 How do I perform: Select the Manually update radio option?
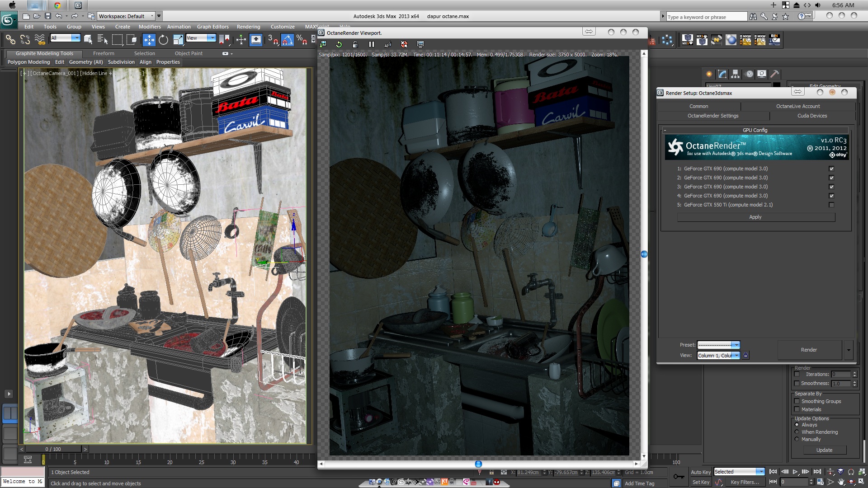797,439
